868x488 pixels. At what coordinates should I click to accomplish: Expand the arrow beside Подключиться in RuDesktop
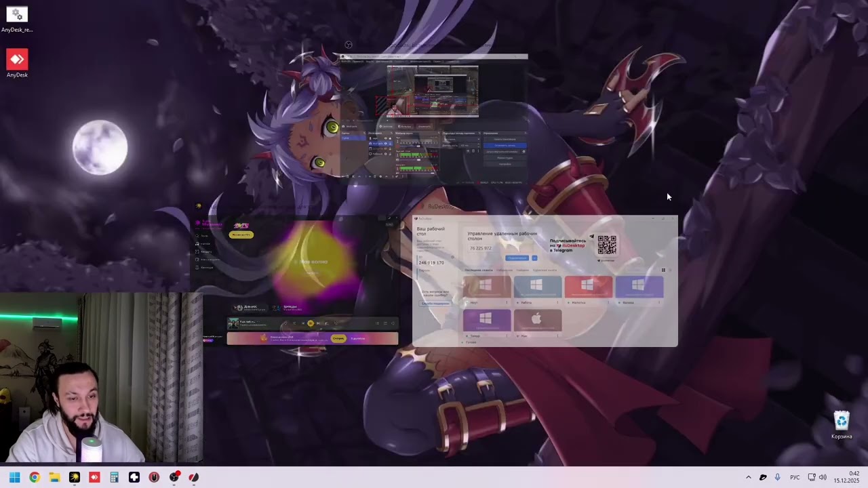[534, 258]
